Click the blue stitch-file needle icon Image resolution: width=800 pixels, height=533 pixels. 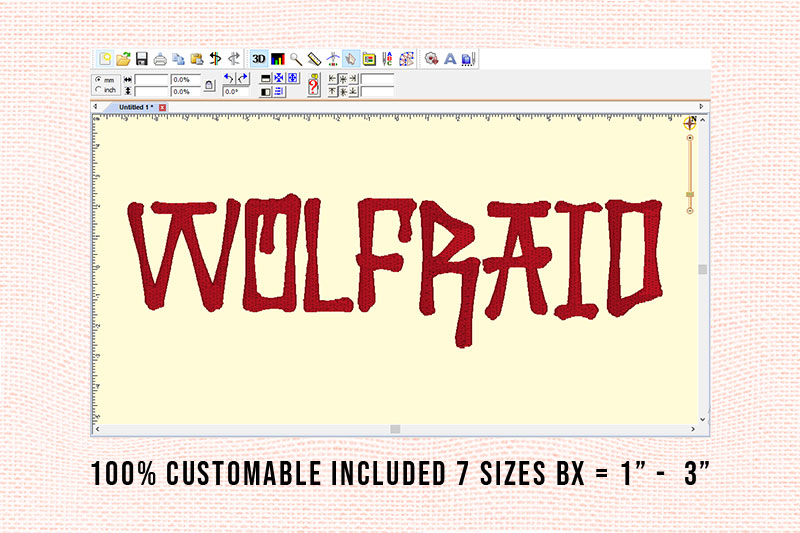tap(468, 59)
